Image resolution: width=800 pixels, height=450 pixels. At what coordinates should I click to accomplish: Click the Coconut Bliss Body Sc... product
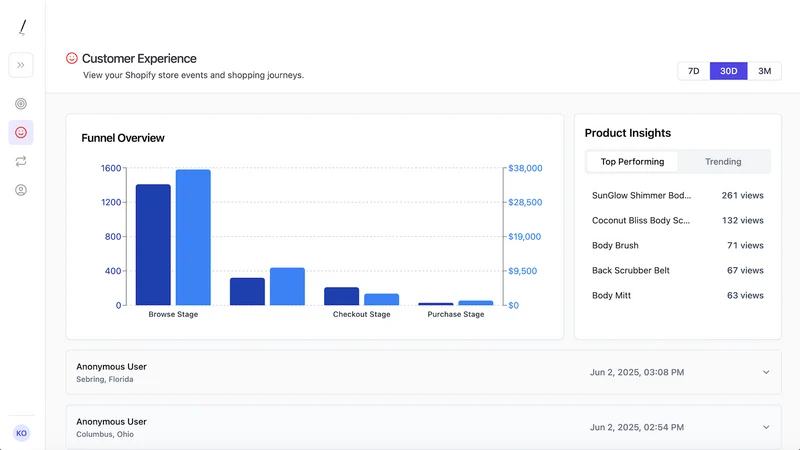pyautogui.click(x=641, y=220)
